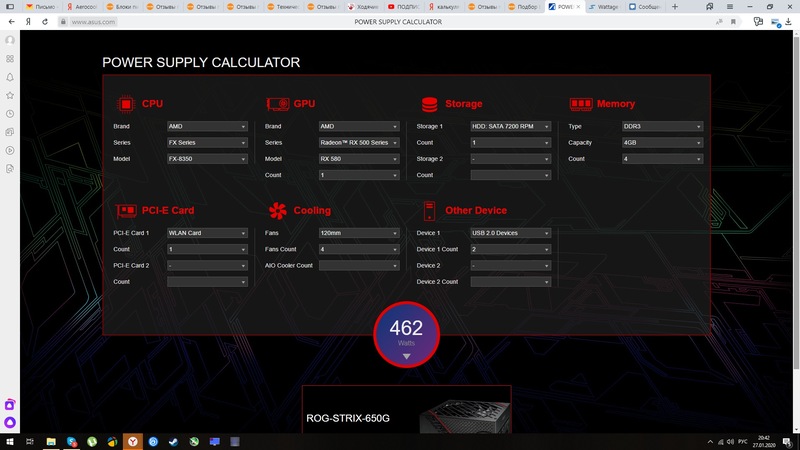Image resolution: width=800 pixels, height=450 pixels.
Task: Click the Memory RAM module icon
Action: (581, 104)
